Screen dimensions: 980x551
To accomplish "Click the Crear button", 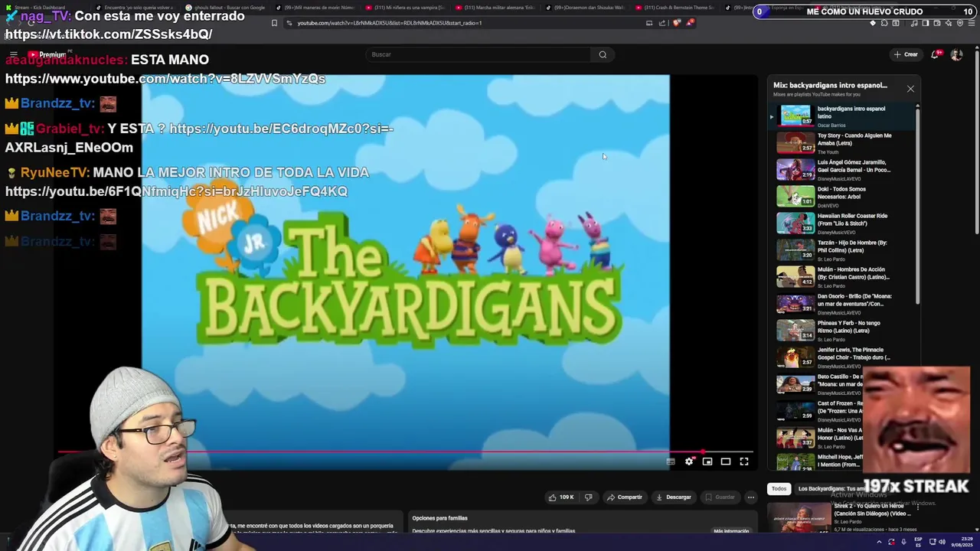I will pyautogui.click(x=905, y=54).
